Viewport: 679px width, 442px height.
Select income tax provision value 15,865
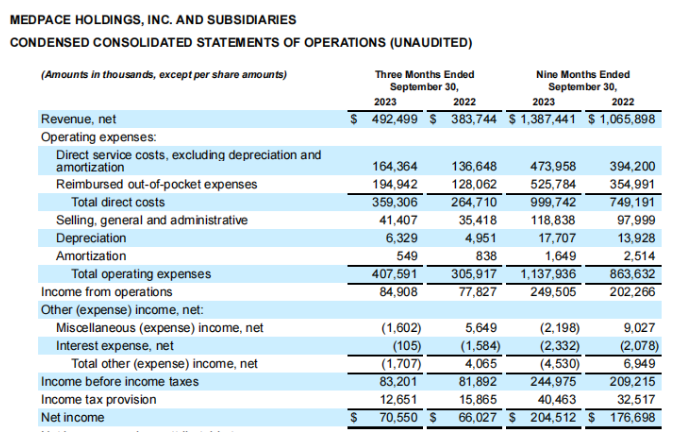tap(478, 400)
